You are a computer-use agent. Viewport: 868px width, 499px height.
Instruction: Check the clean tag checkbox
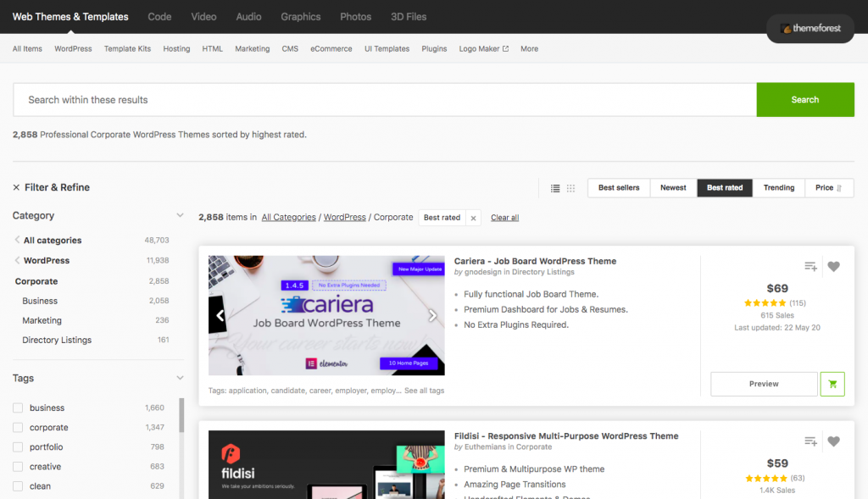pos(18,486)
